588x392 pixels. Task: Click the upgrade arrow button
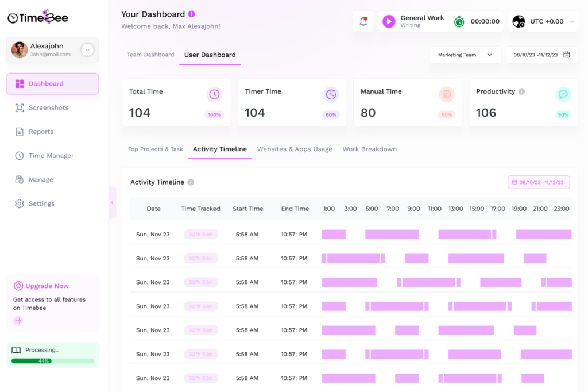[18, 321]
